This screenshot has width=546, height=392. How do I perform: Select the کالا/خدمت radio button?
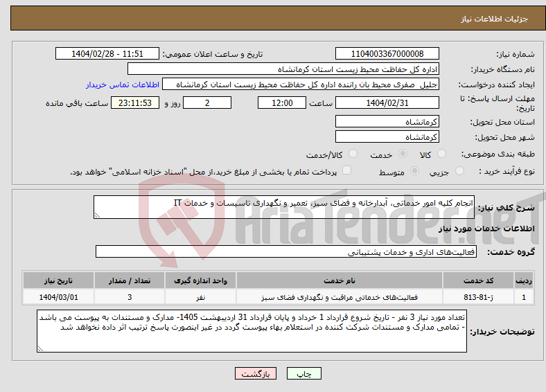(353, 154)
